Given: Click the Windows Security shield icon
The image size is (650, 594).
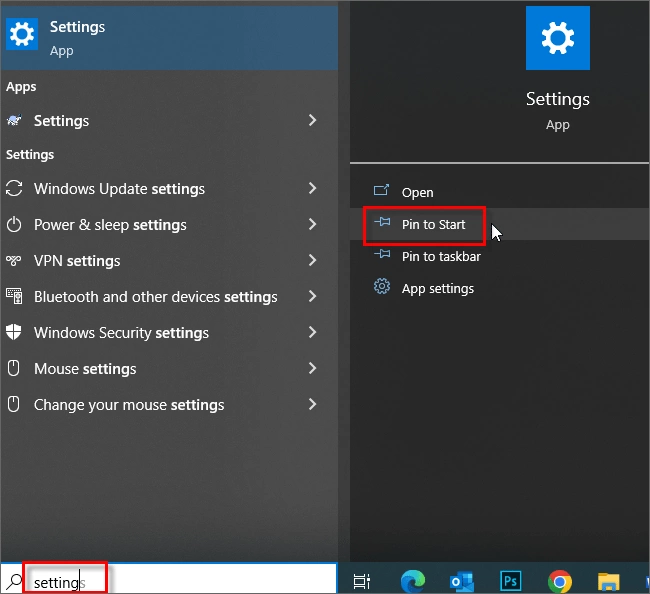Looking at the screenshot, I should tap(14, 332).
